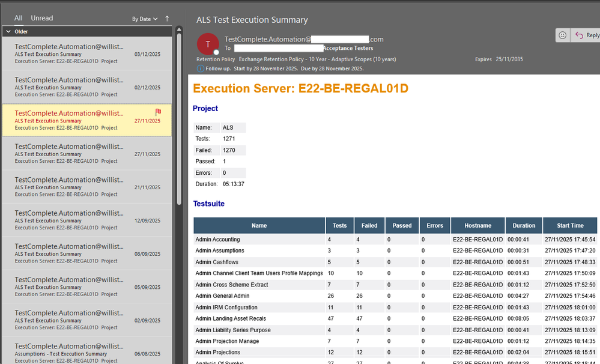Click the follow-up info icon

(201, 68)
